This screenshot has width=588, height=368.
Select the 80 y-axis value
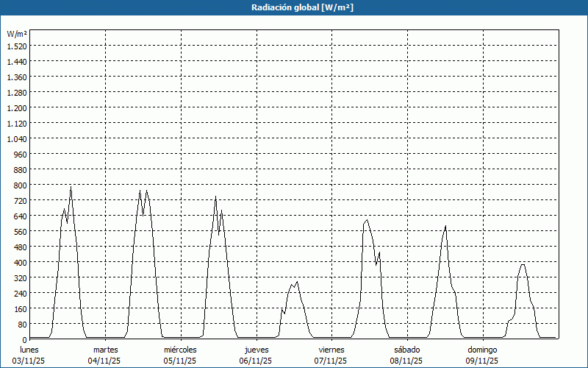23,324
